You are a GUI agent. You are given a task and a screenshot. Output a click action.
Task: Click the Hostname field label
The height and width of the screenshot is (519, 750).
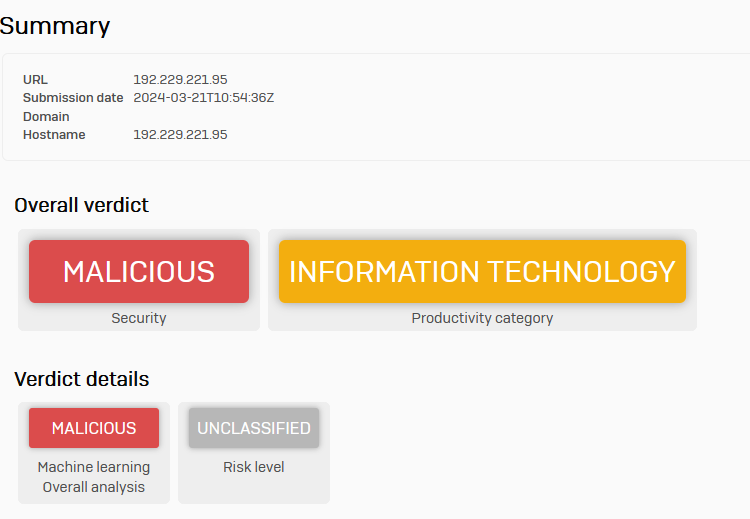pyautogui.click(x=54, y=135)
